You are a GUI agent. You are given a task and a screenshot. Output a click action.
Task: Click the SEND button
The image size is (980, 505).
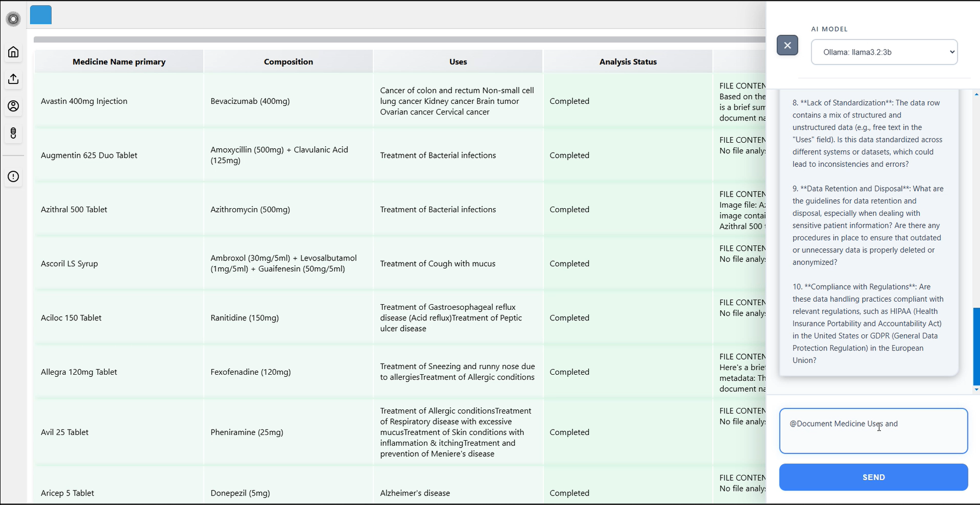[x=873, y=477]
